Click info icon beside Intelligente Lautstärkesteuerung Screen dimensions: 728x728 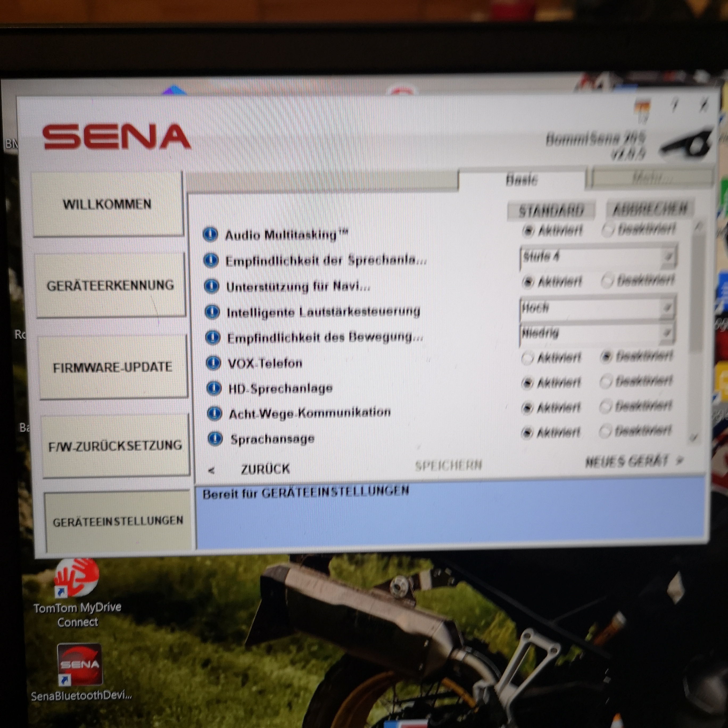point(212,312)
